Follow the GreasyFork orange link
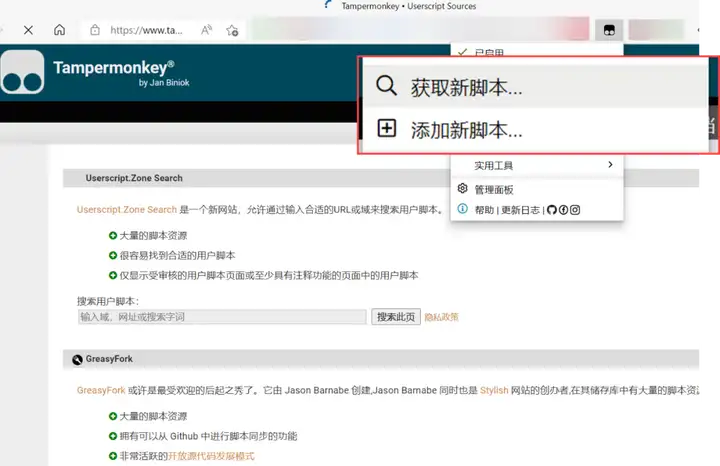Screen dimensions: 720x466 pyautogui.click(x=101, y=390)
